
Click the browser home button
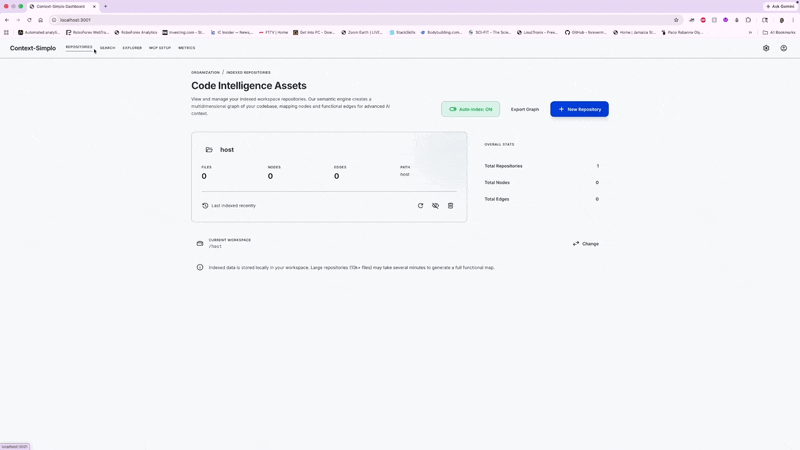[40, 20]
